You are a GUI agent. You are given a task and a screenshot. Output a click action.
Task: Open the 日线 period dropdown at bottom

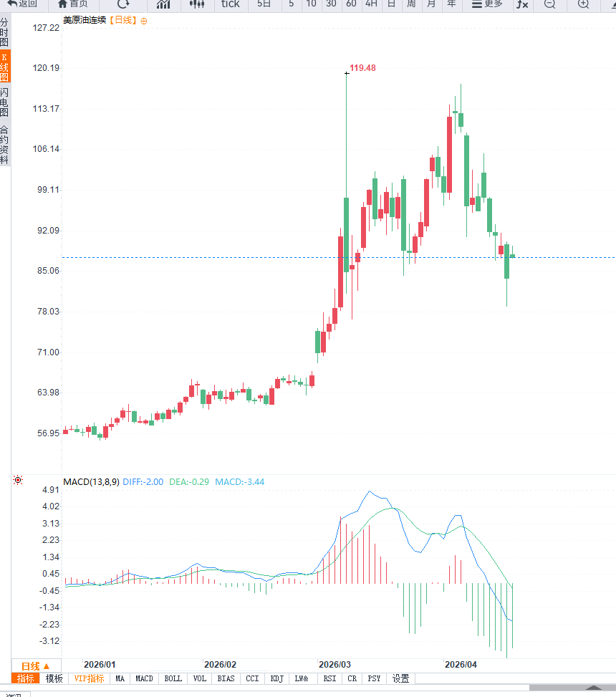click(36, 665)
